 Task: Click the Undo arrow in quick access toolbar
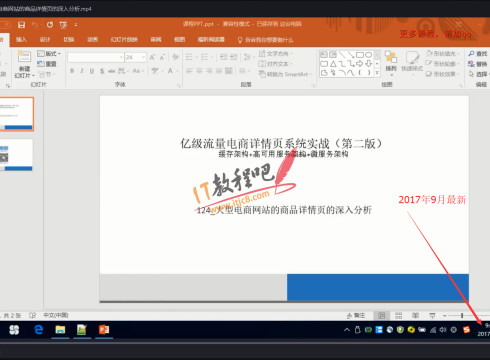pos(34,25)
